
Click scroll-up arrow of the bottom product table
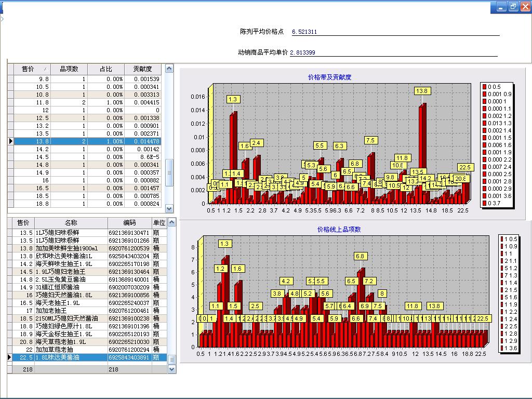point(172,223)
